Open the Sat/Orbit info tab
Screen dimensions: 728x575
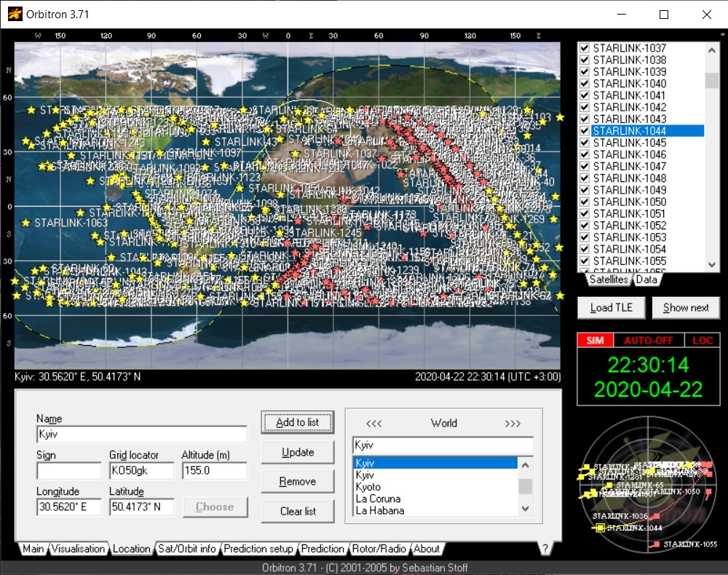coord(187,549)
